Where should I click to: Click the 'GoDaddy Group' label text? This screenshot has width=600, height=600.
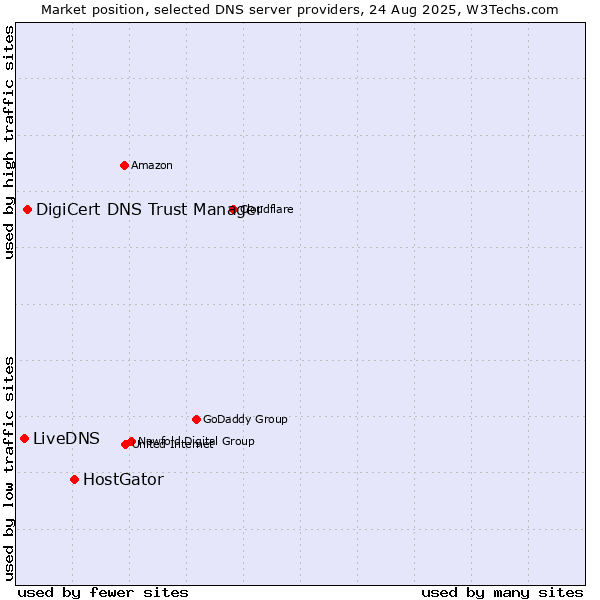(245, 420)
